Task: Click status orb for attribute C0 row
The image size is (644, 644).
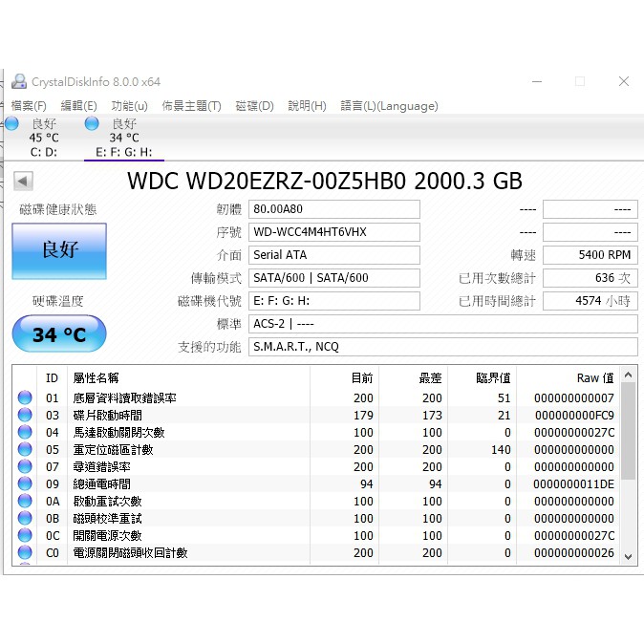Action: point(25,553)
